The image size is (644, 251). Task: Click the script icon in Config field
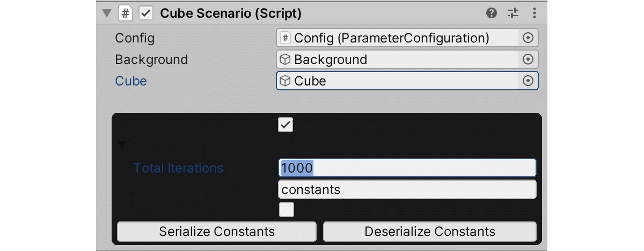click(286, 38)
